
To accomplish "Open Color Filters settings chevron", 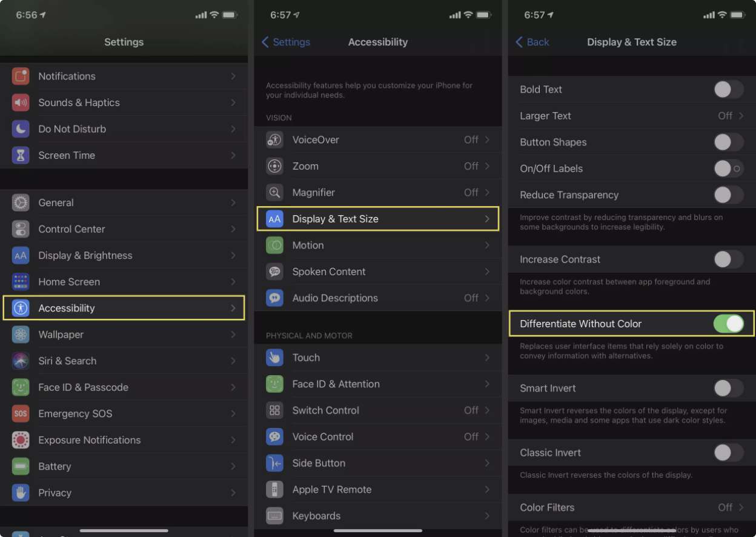I will click(x=741, y=507).
